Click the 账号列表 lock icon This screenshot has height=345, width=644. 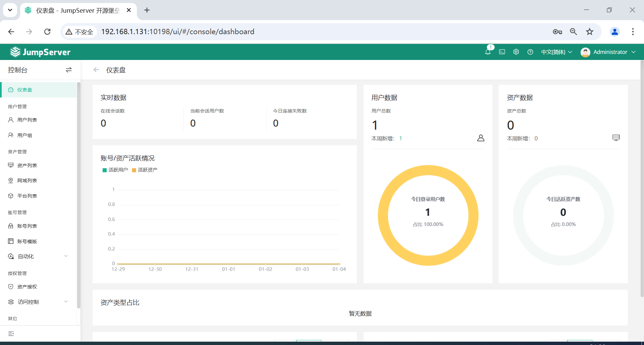11,226
